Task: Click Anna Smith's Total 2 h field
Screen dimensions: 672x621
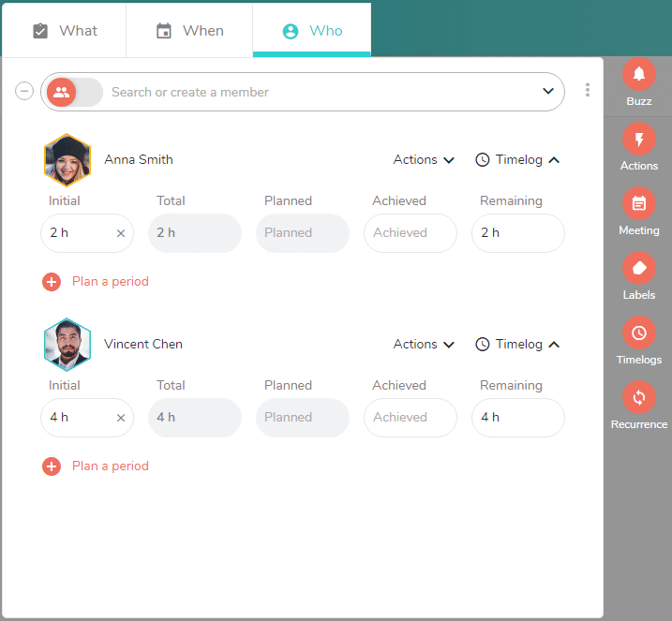Action: tap(195, 233)
